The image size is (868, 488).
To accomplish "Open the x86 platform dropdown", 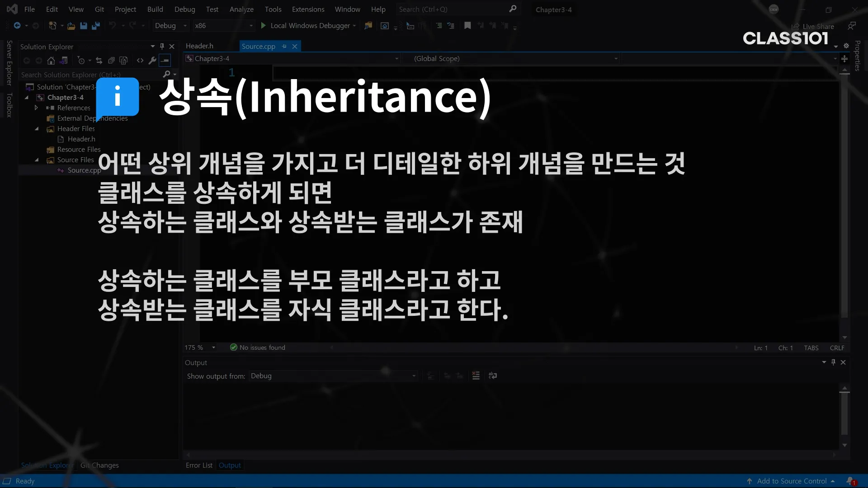I will click(x=251, y=26).
